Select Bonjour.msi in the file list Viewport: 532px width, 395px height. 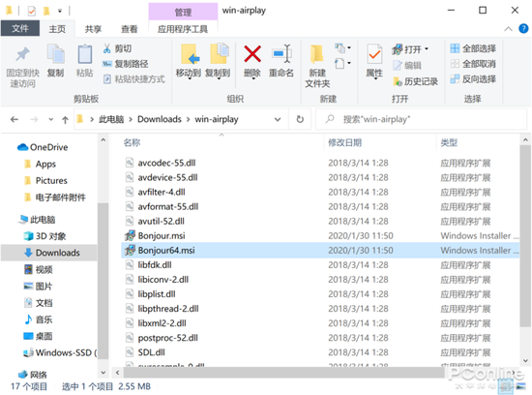162,235
